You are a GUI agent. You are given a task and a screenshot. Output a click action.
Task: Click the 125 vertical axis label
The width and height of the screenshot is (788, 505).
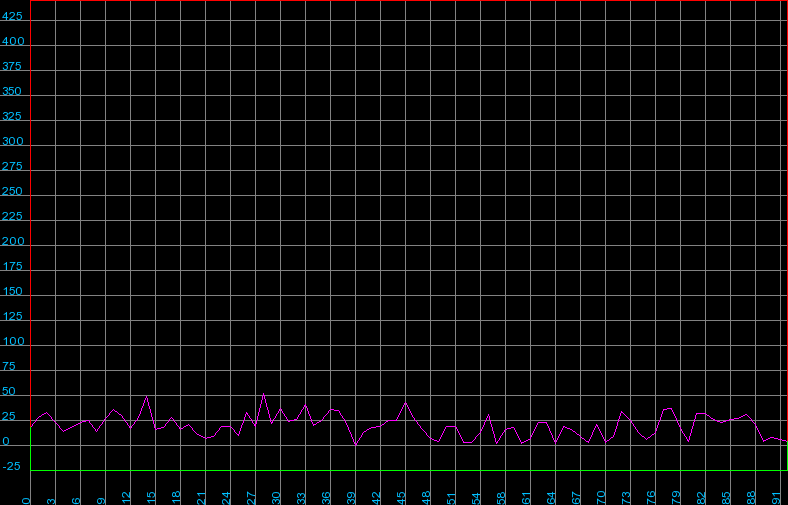(x=12, y=317)
